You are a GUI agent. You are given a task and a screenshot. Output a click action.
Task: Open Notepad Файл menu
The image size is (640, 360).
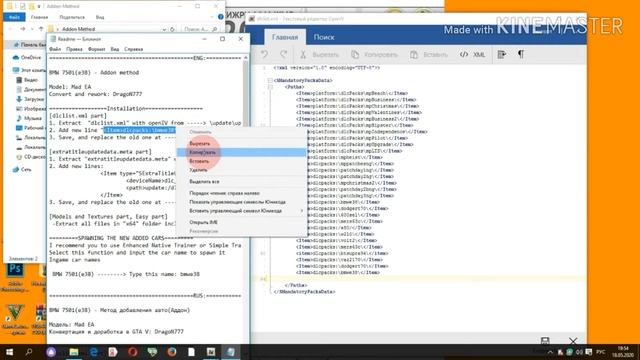click(55, 49)
